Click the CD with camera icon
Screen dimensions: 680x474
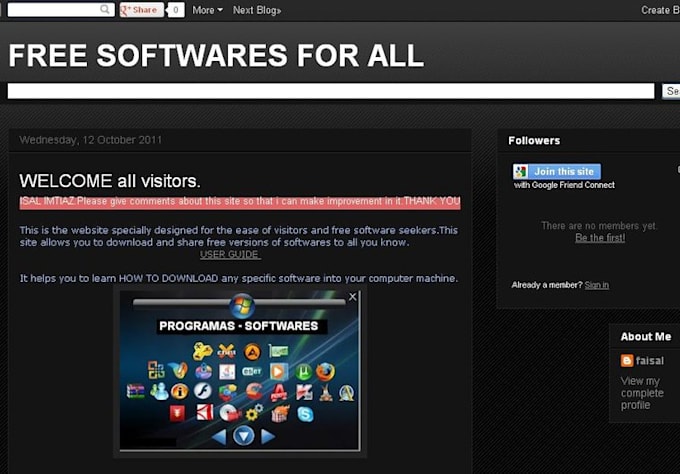point(229,412)
